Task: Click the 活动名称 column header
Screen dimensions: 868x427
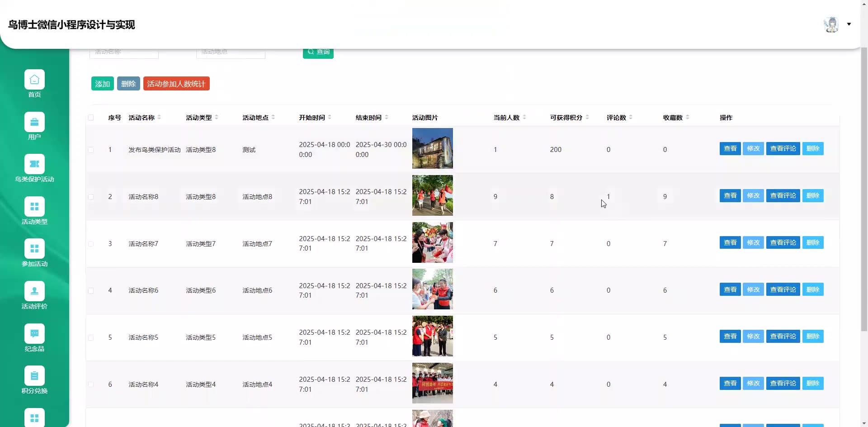Action: coord(142,118)
